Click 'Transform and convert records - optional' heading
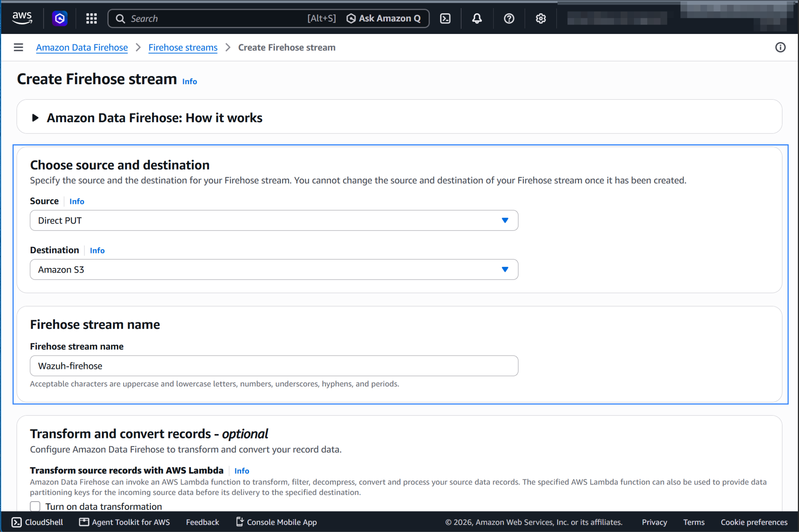The width and height of the screenshot is (799, 532). click(x=149, y=434)
